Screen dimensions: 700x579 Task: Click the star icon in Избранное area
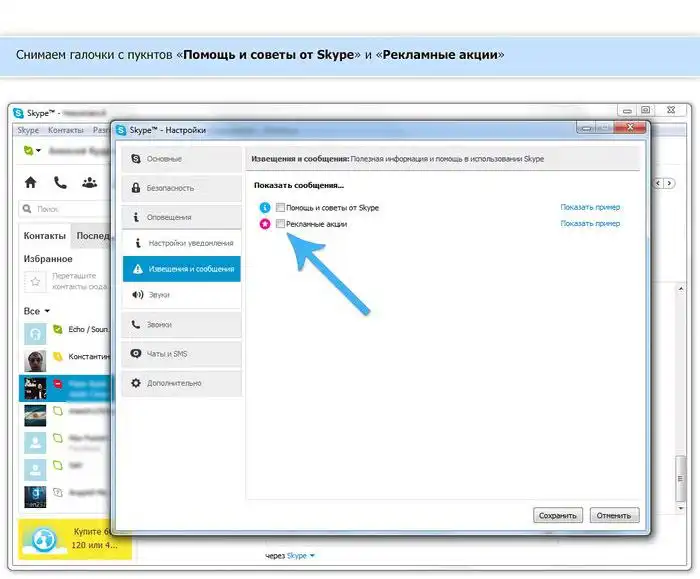pos(35,280)
